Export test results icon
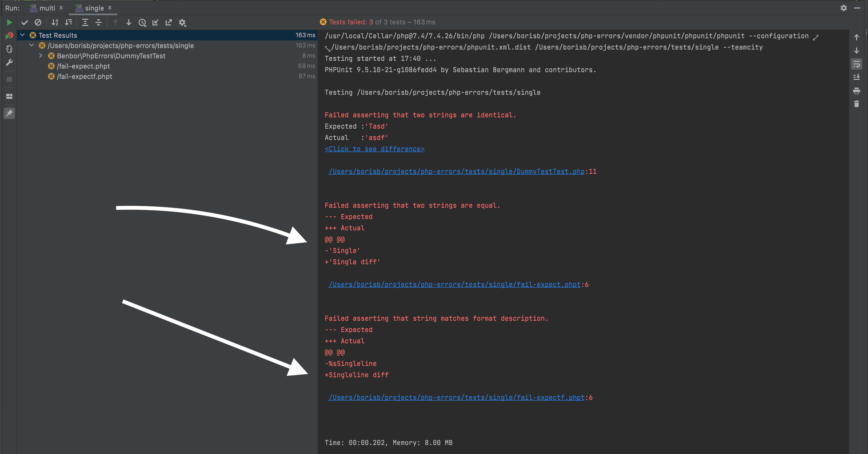 tap(169, 23)
